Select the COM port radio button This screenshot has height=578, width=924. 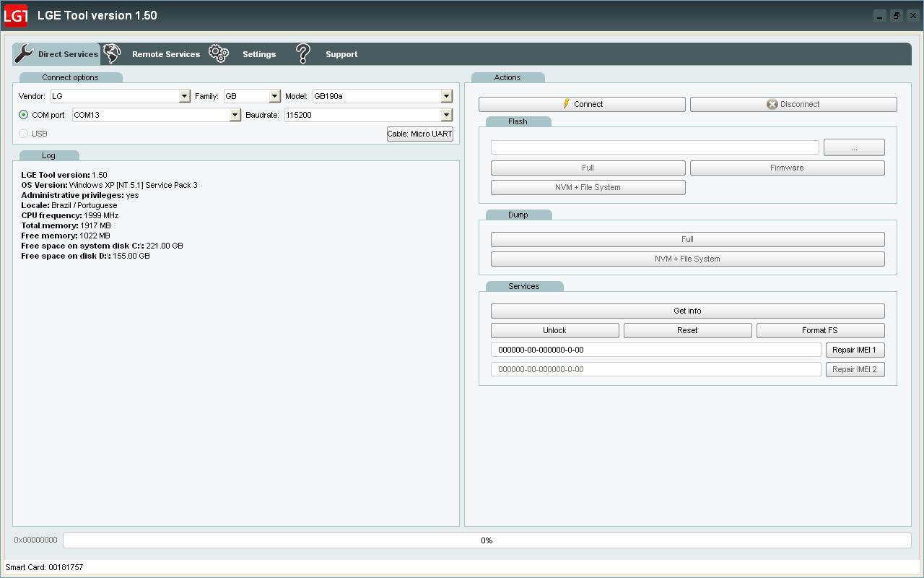click(x=24, y=115)
